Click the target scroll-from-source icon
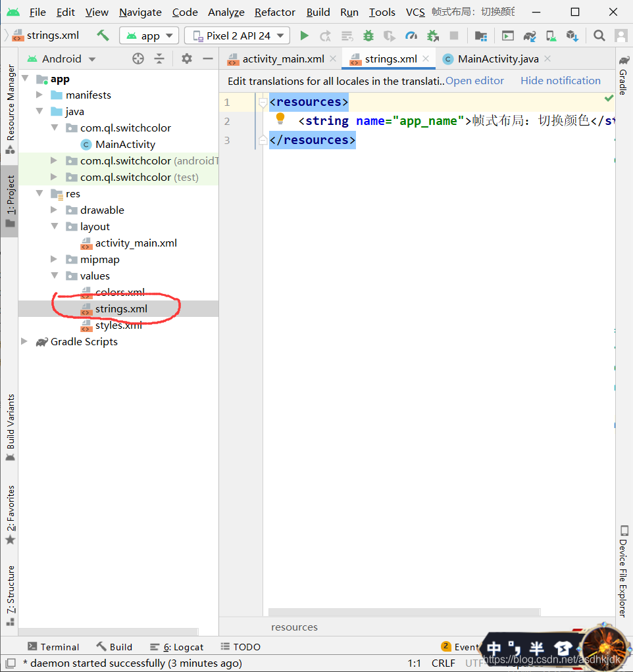633x672 pixels. [138, 59]
